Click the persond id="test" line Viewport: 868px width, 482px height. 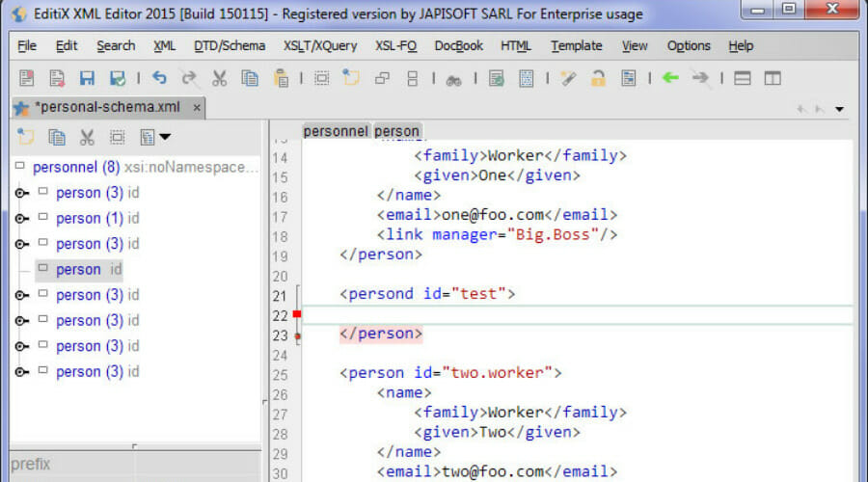coord(427,294)
